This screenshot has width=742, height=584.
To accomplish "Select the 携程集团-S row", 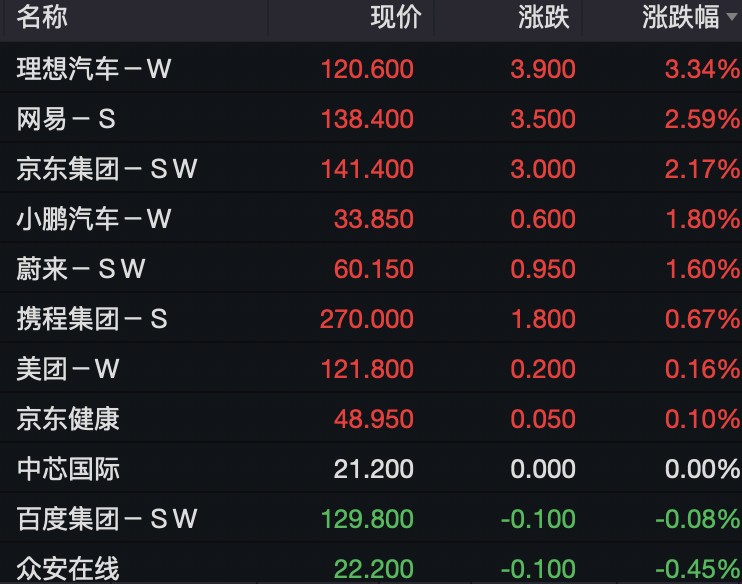I will coord(371,318).
